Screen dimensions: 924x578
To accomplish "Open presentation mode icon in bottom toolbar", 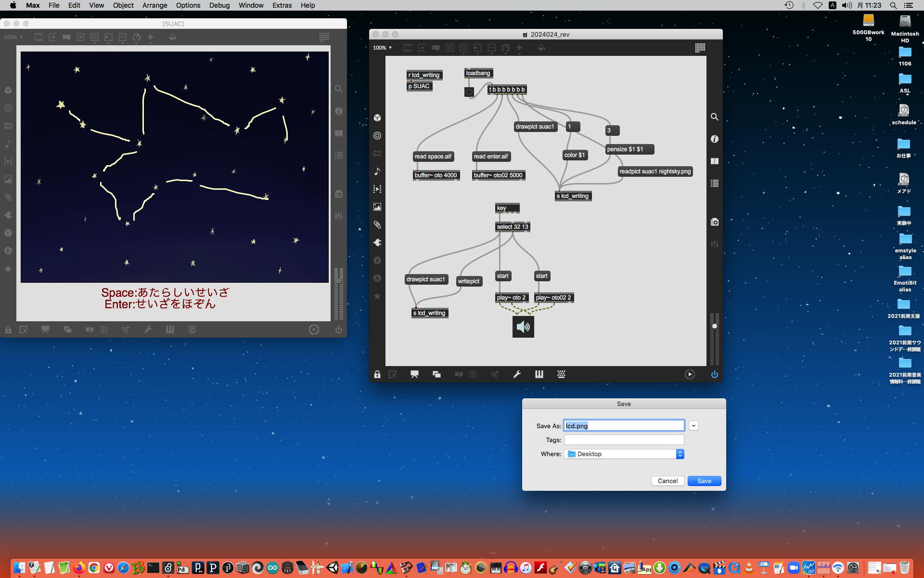I will (x=414, y=375).
